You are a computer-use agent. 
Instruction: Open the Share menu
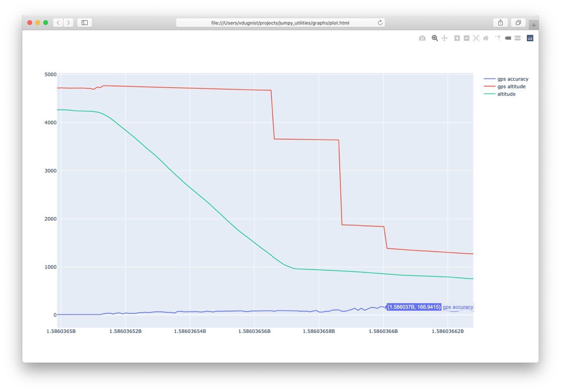point(501,23)
